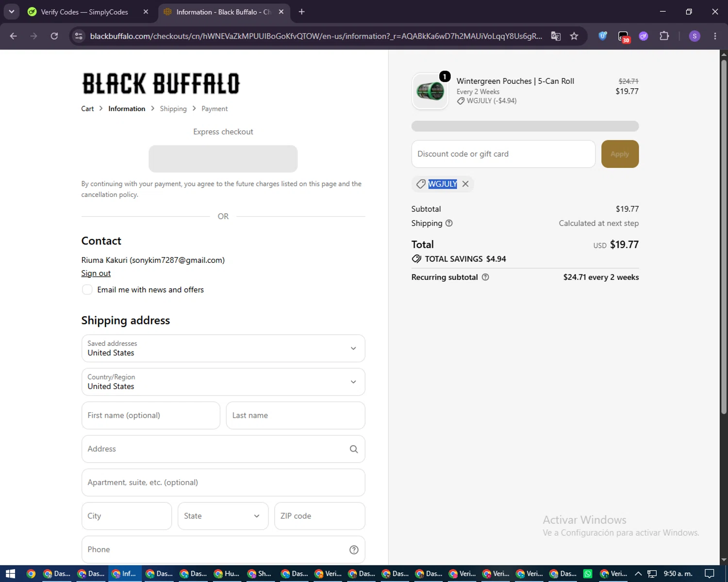Click the Payment breadcrumb step
Image resolution: width=728 pixels, height=582 pixels.
215,109
